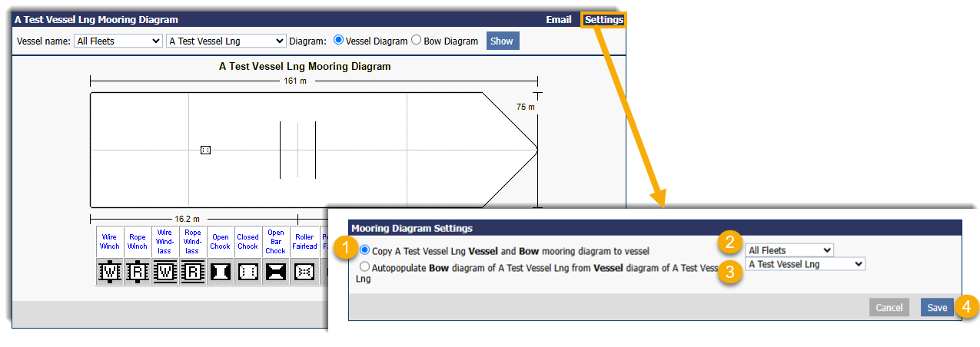Viewport: 980px width, 347px height.
Task: Switch to Bow Diagram radio option
Action: [x=417, y=41]
